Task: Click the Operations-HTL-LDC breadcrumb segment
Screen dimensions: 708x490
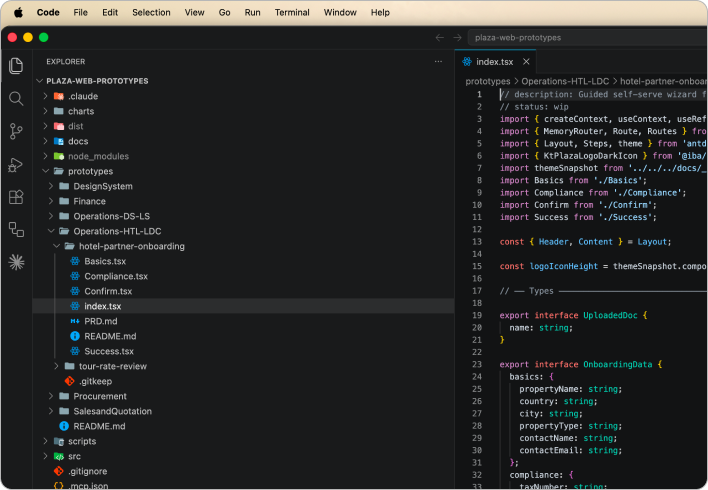Action: pyautogui.click(x=565, y=81)
